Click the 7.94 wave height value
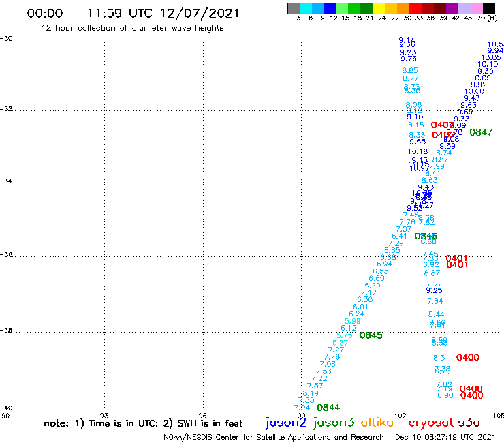 tap(302, 408)
